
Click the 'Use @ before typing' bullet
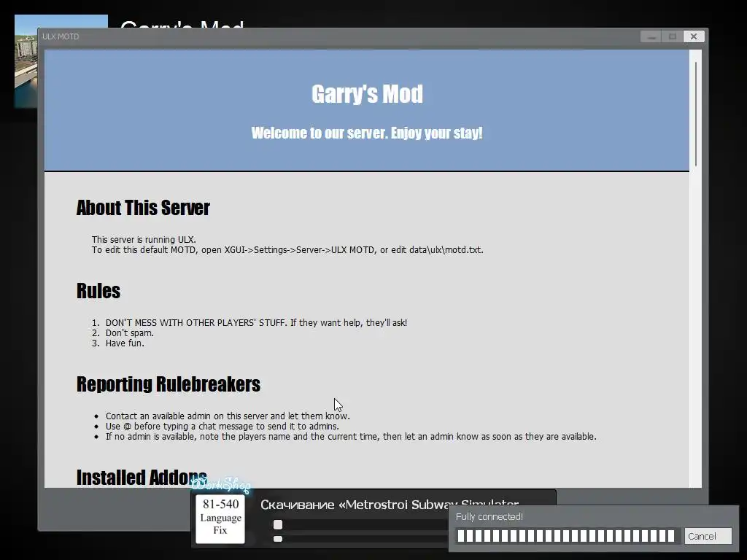point(222,426)
